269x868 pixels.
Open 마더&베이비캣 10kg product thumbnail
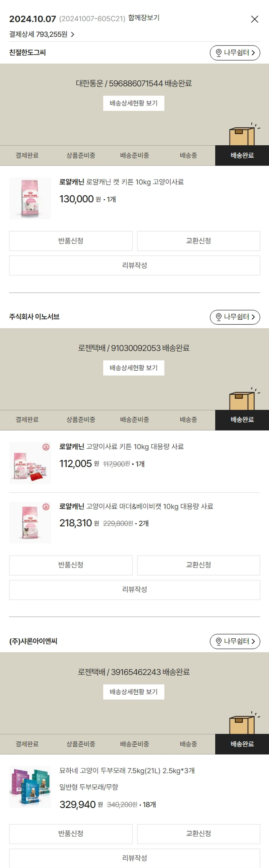(30, 522)
